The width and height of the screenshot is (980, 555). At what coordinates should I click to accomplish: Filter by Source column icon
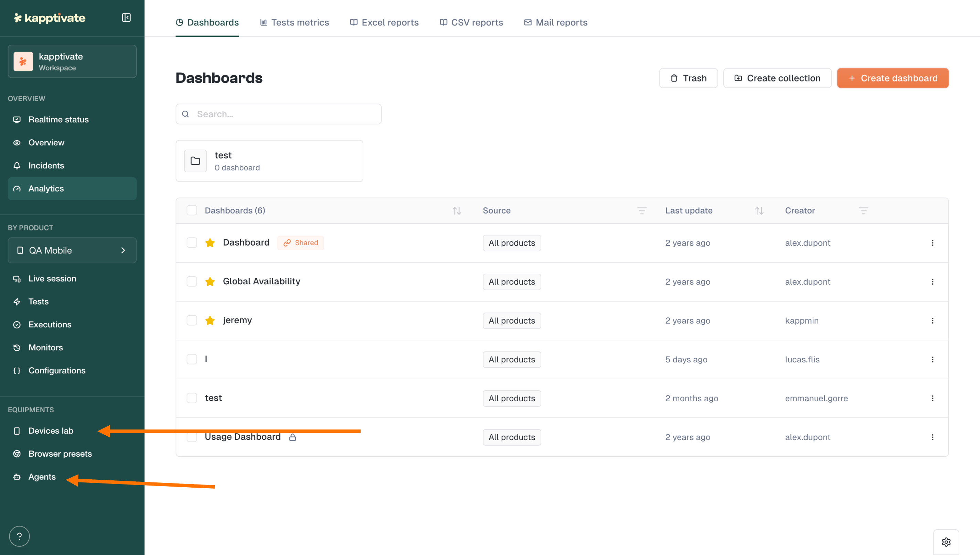click(642, 211)
